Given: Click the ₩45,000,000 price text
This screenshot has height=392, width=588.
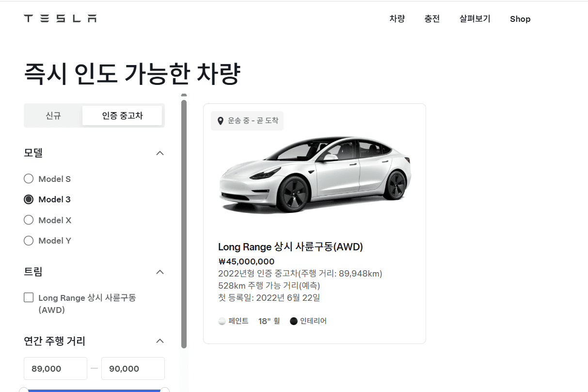Looking at the screenshot, I should click(x=246, y=261).
